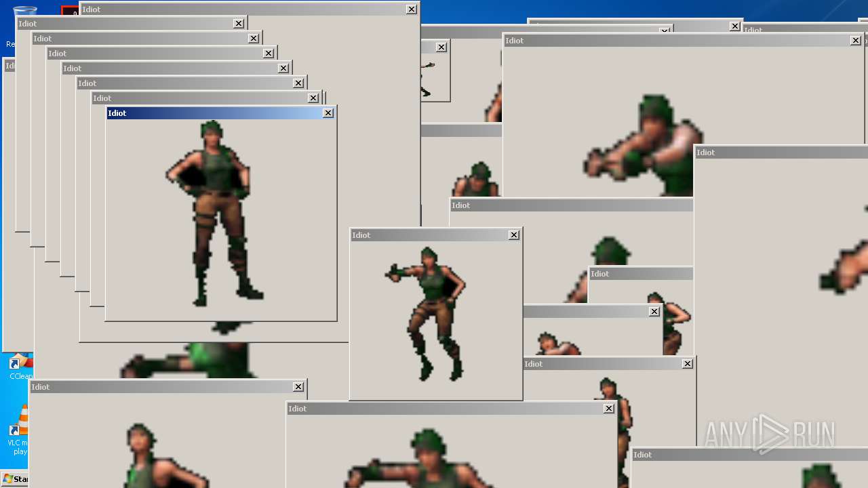Select the blue Idiot title bar
The width and height of the screenshot is (868, 488).
click(x=220, y=113)
